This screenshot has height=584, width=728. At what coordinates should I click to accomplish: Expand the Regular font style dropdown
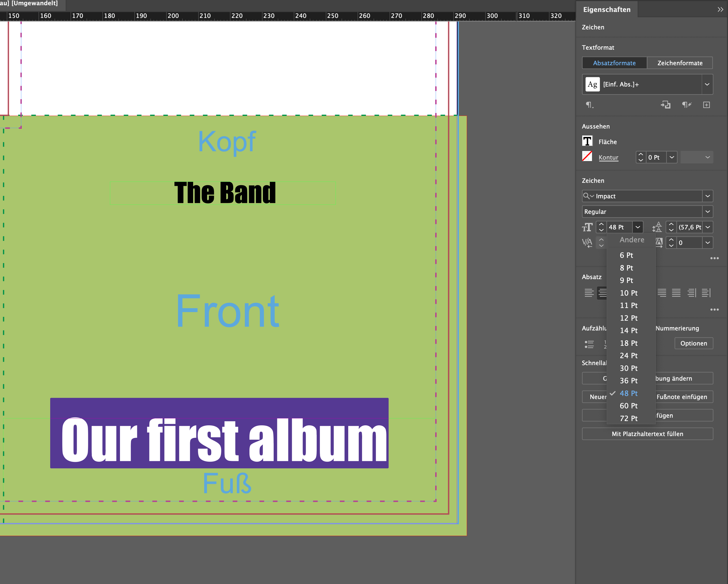(x=707, y=212)
